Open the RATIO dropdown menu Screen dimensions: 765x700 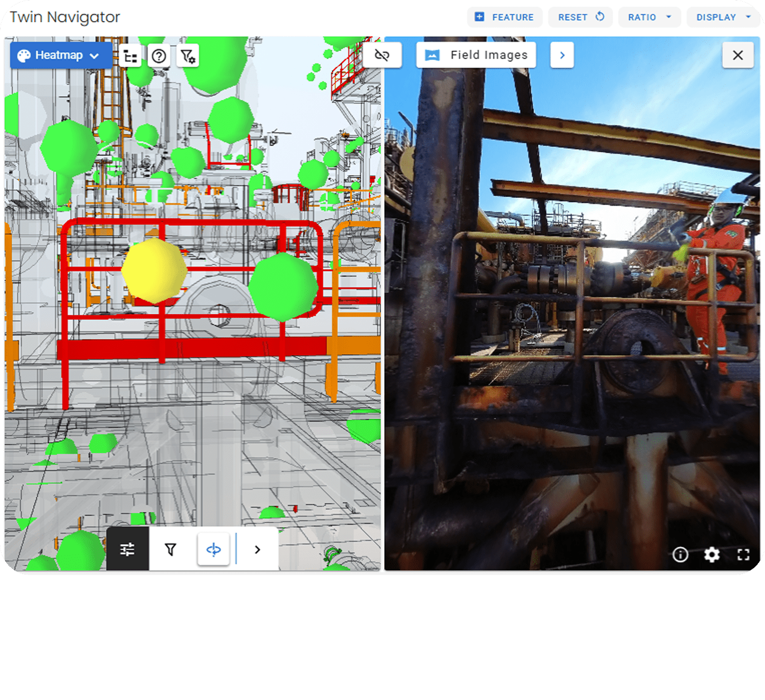pyautogui.click(x=649, y=17)
